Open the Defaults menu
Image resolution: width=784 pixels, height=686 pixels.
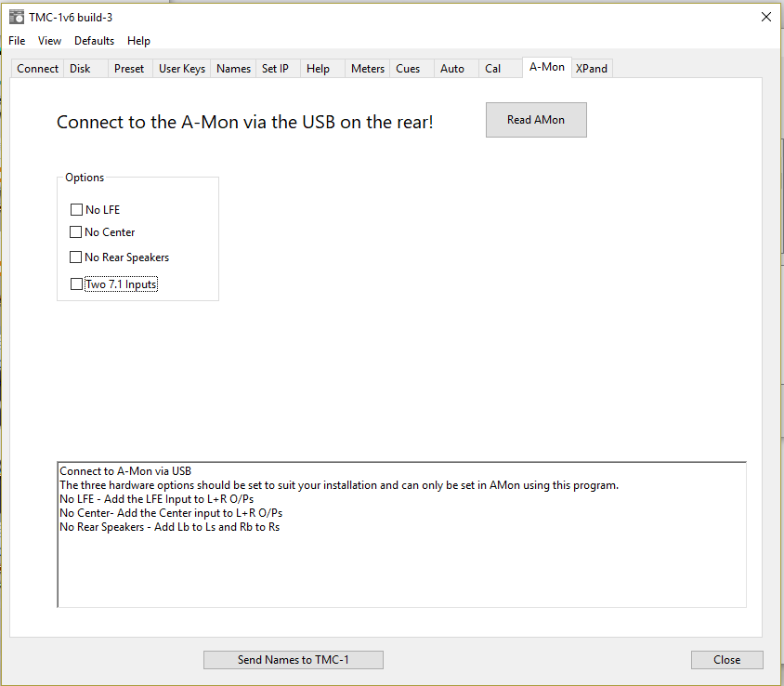(94, 41)
